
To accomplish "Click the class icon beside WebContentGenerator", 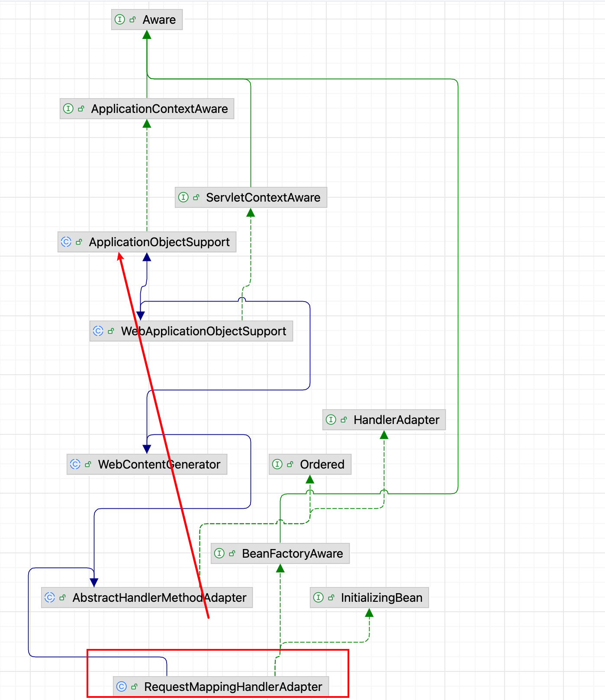I will 75,464.
